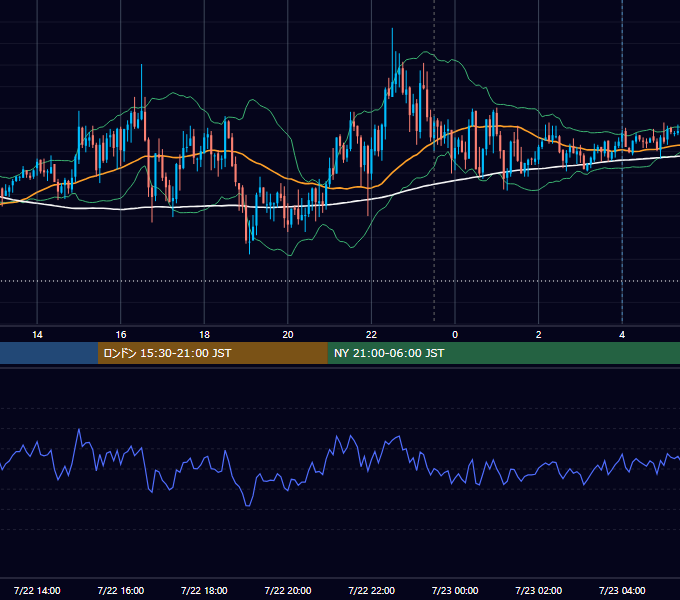Click the ロンドン 15:30-21:00 JST session bar
680x600 pixels.
tap(212, 353)
